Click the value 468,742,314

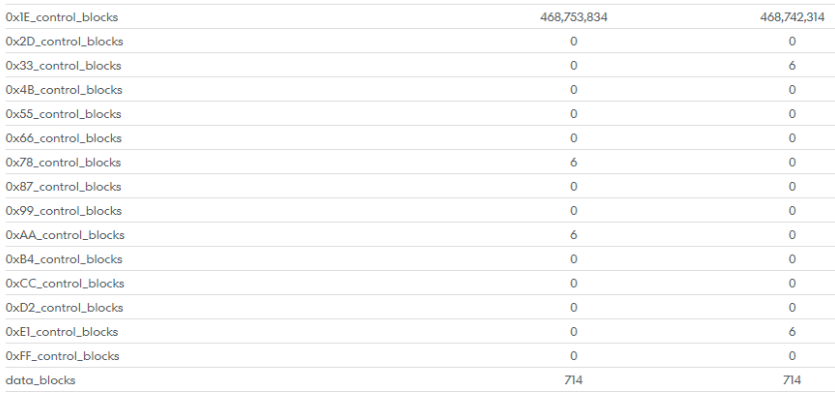tap(792, 17)
